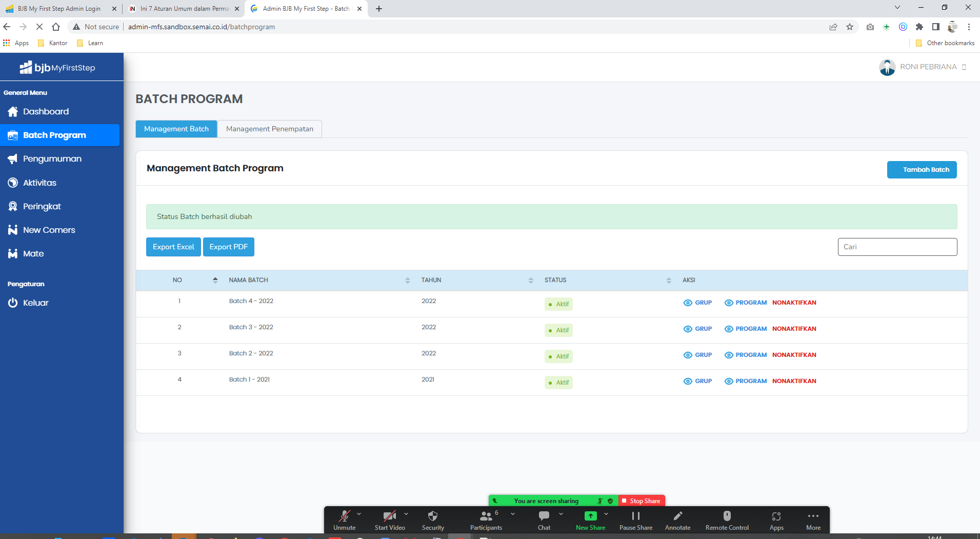Click NONAKTIFKAN for Batch 2 - 2022
This screenshot has height=539, width=980.
pos(794,355)
